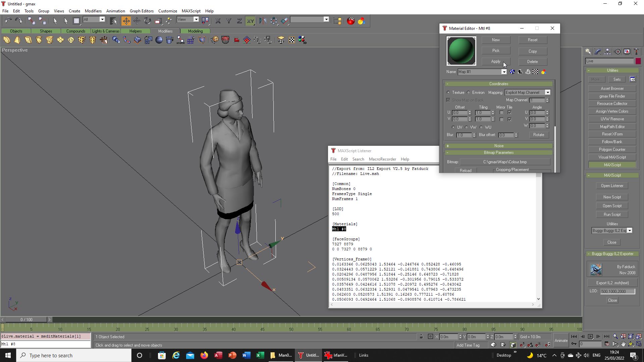Screen dimensions: 644x362
Task: Click the Apply button in Material Editor
Action: tap(496, 61)
